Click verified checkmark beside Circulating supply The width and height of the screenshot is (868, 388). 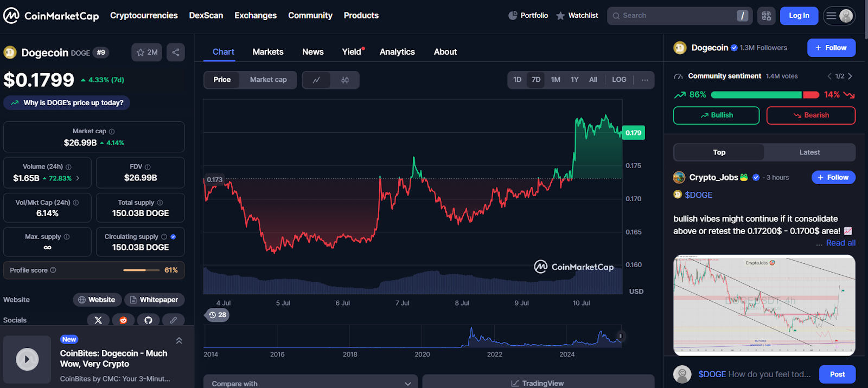click(173, 237)
